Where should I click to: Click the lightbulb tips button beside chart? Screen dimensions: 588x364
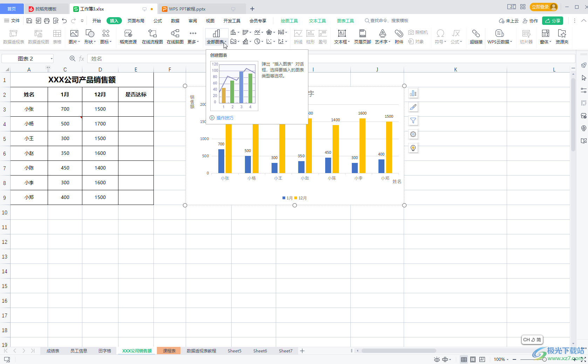coord(413,148)
